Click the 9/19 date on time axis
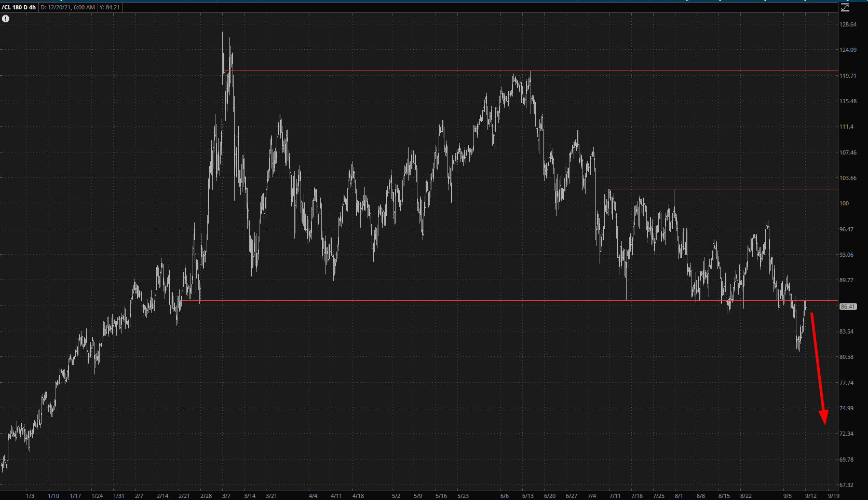This screenshot has width=868, height=500. 833,496
